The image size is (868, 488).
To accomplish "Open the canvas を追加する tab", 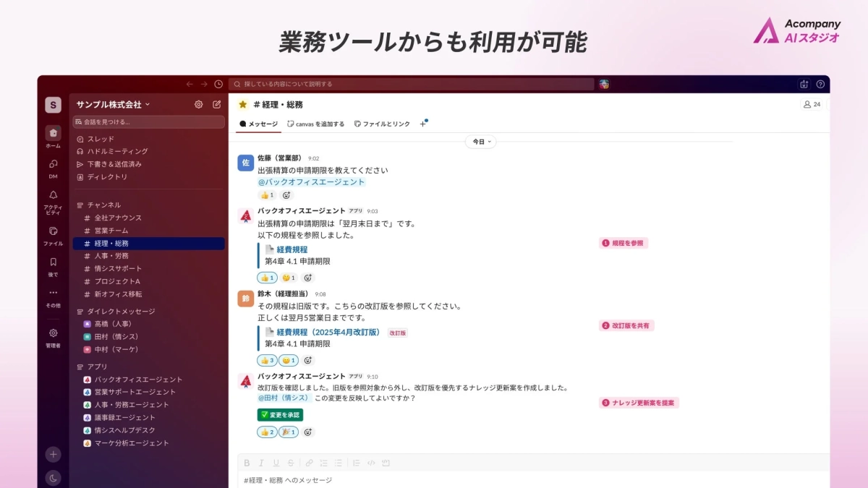I will coord(316,124).
